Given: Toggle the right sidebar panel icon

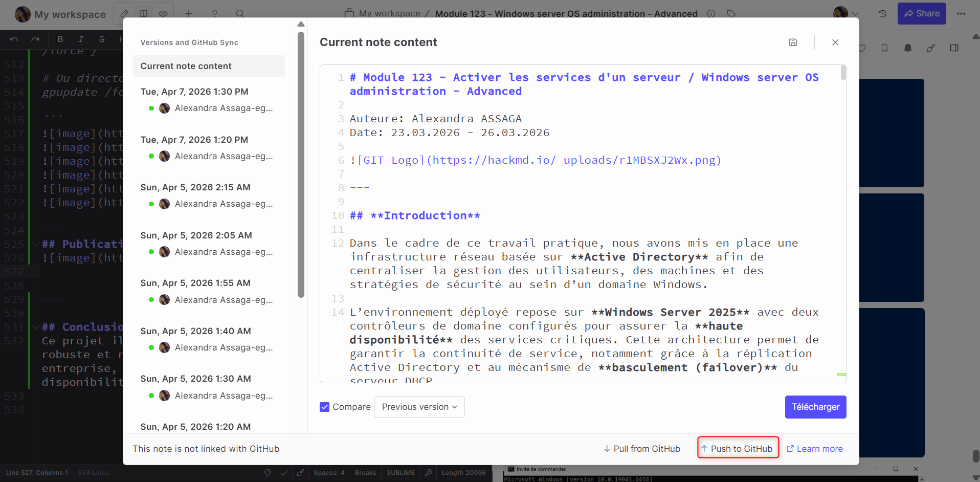Looking at the screenshot, I should (x=954, y=48).
